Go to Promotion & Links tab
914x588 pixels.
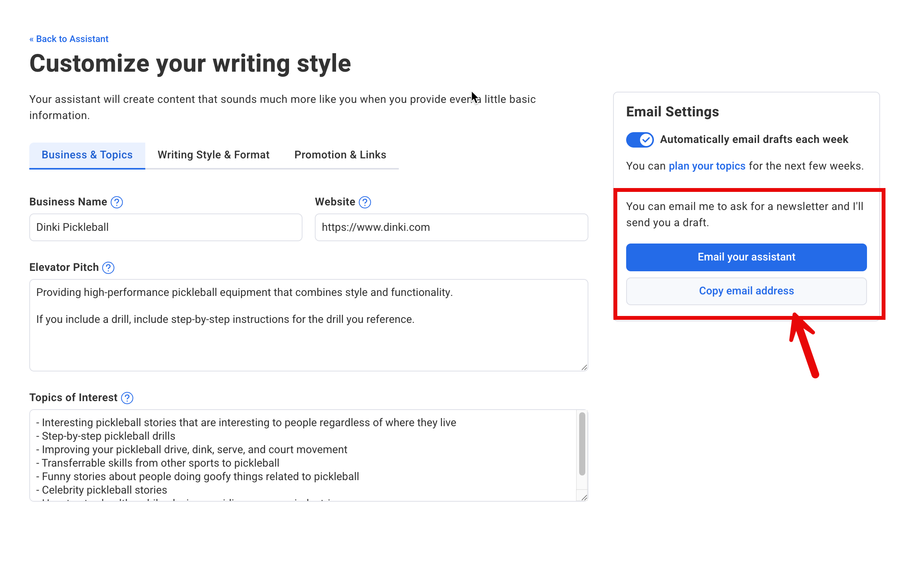(x=340, y=155)
